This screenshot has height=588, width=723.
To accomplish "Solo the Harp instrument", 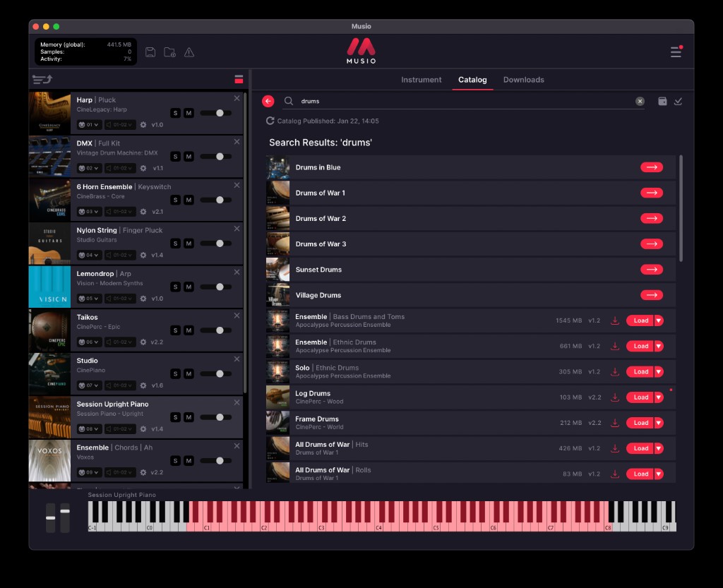I will pos(175,113).
